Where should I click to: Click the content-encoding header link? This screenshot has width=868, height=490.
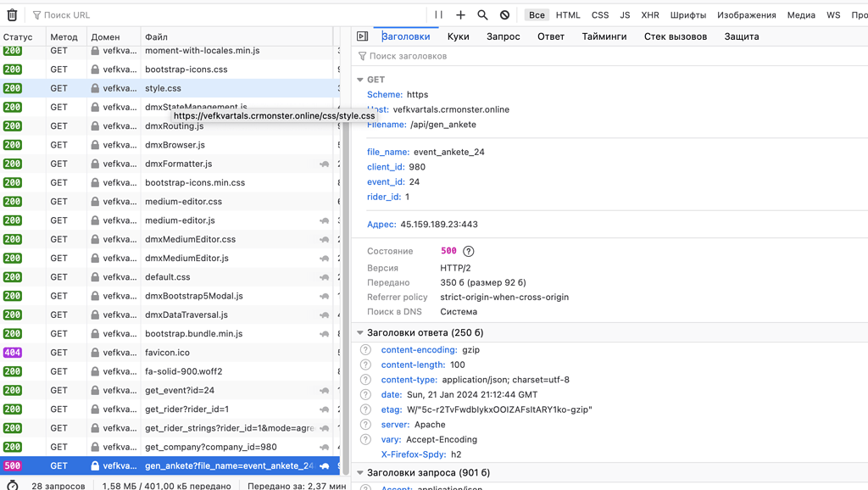coord(418,349)
